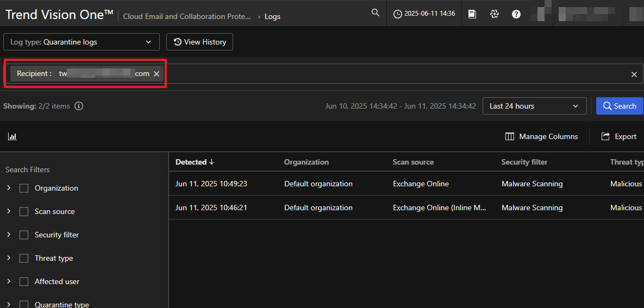Click the Logs breadcrumb item
Viewport: 644px width, 308px height.
click(x=272, y=16)
